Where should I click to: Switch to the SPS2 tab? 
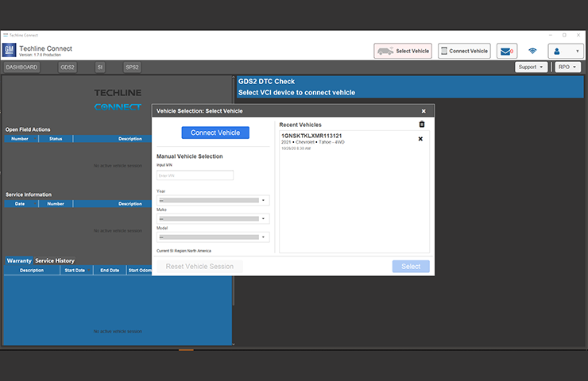[132, 67]
